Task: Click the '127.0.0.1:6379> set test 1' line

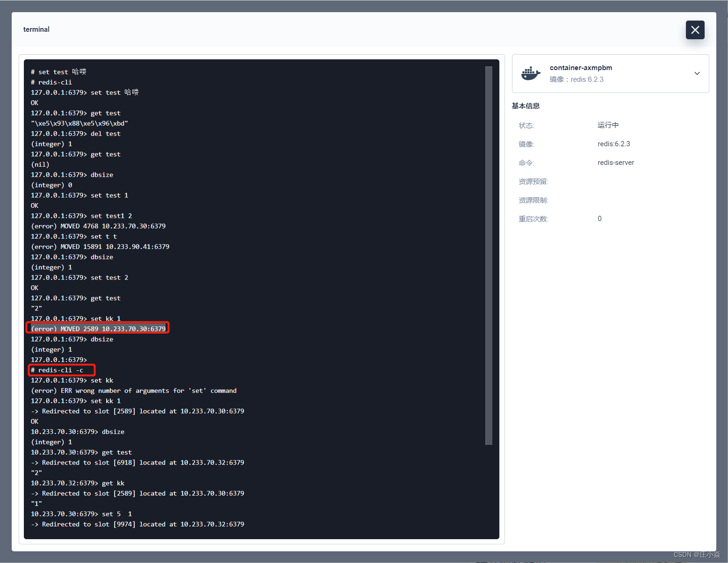Action: point(79,195)
